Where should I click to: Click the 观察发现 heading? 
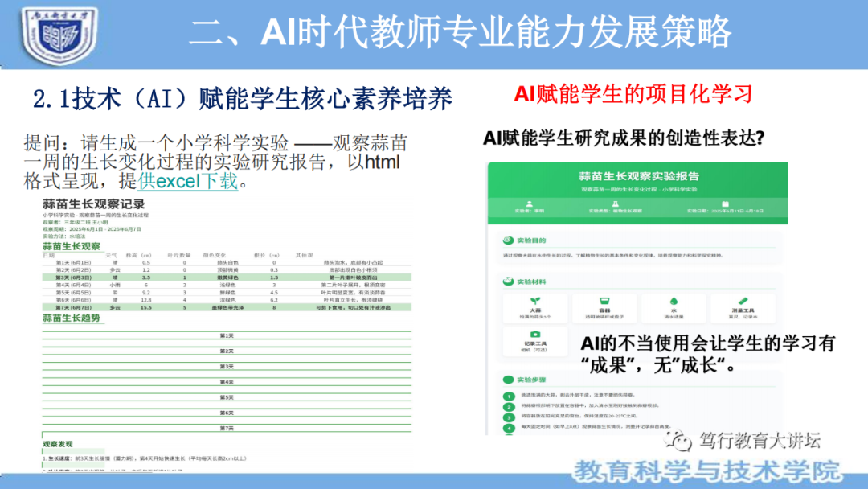coord(58,444)
